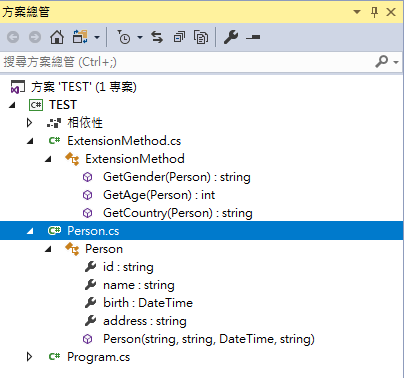Open the window position dropdown in title bar
Viewport: 404px width, 378px height.
[x=357, y=12]
